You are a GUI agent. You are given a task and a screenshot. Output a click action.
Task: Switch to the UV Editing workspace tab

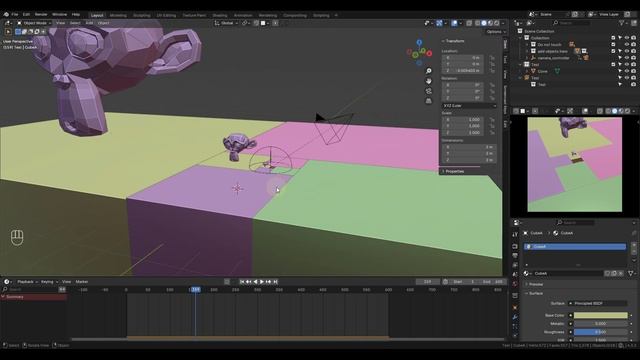pyautogui.click(x=166, y=15)
